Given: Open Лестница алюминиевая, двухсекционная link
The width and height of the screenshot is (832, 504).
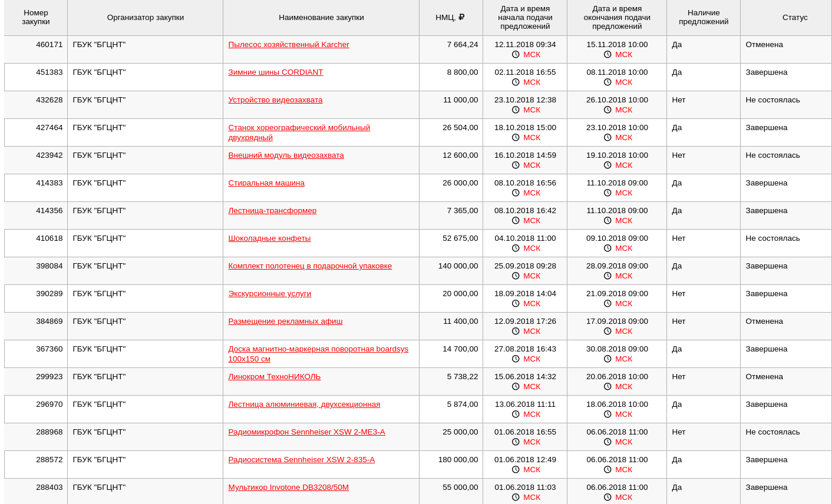Looking at the screenshot, I should pyautogui.click(x=304, y=404).
